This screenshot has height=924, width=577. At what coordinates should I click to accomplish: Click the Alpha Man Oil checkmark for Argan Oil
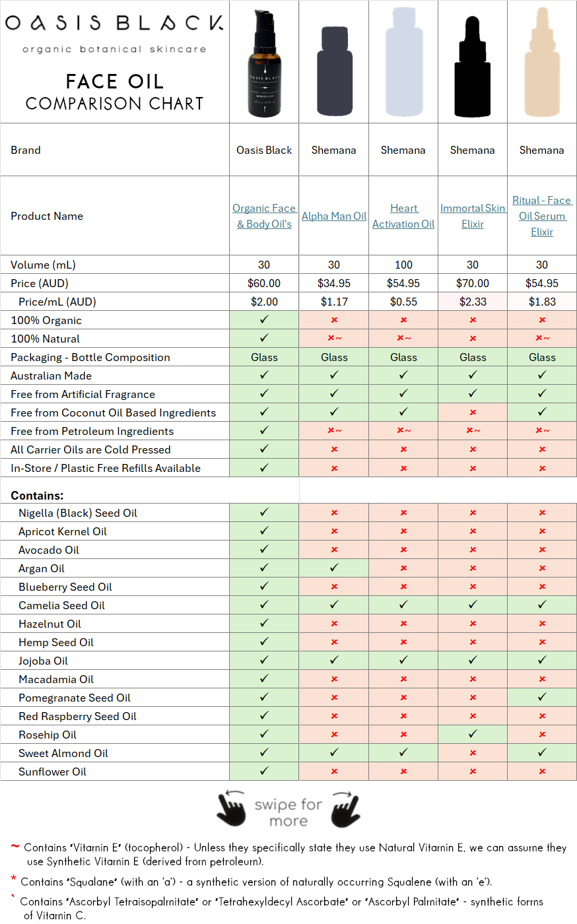[x=334, y=568]
